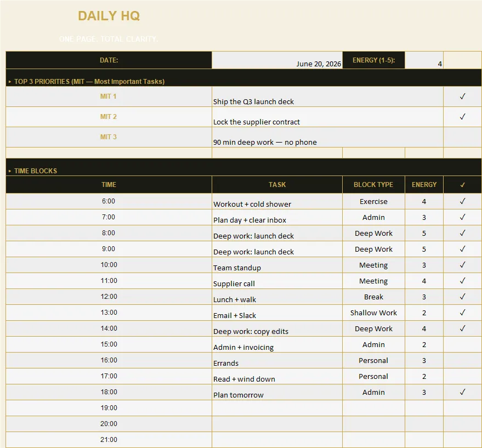This screenshot has height=448, width=482.
Task: Select the DAILY HQ title
Action: click(x=109, y=16)
